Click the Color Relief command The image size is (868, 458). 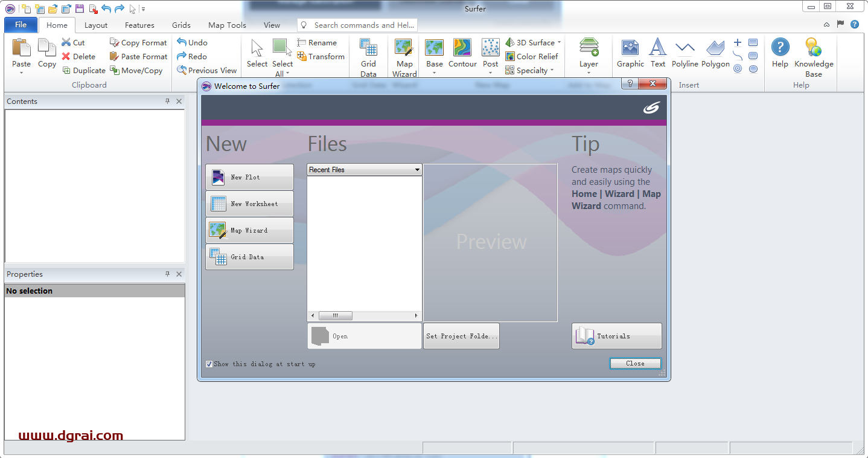(532, 56)
